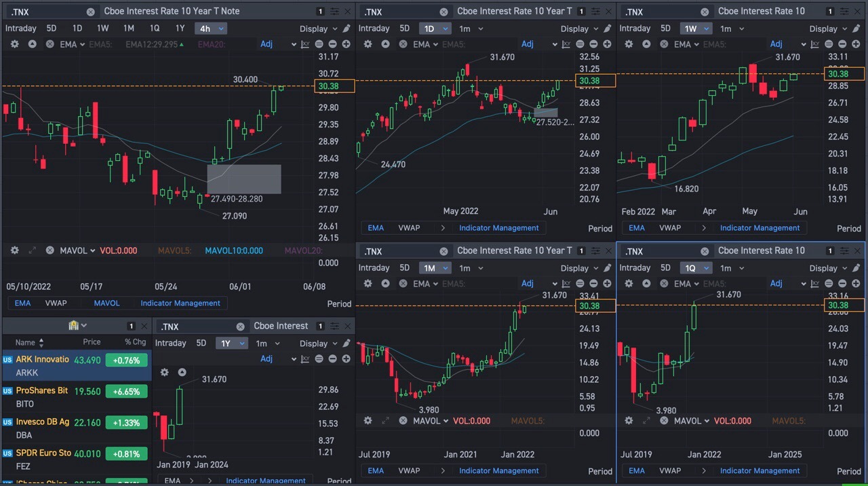Zoom in the 1D chart with plus
Viewport: 868px width, 486px height.
607,44
